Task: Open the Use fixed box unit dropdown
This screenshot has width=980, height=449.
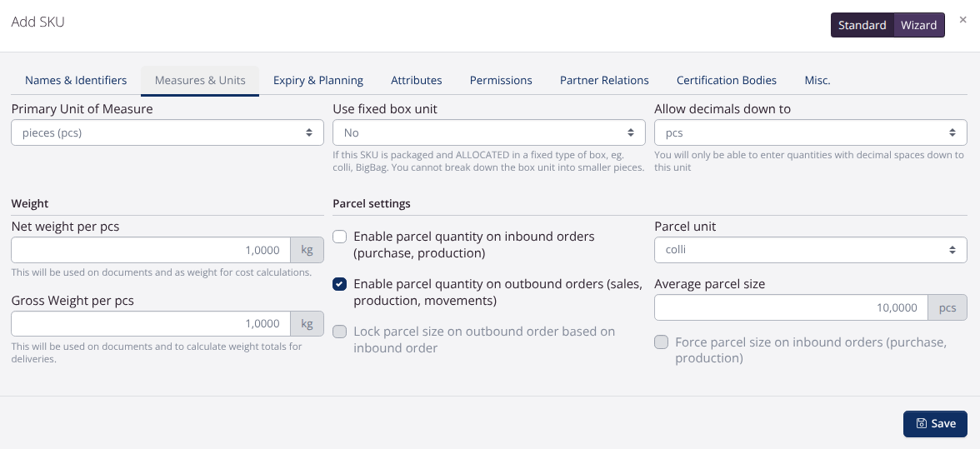Action: tap(488, 132)
